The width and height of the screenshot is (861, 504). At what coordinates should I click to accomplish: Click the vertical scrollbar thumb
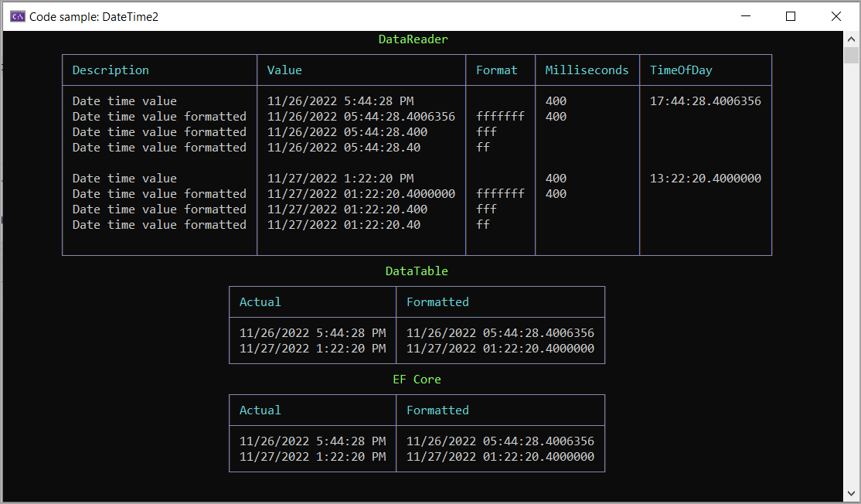(851, 56)
